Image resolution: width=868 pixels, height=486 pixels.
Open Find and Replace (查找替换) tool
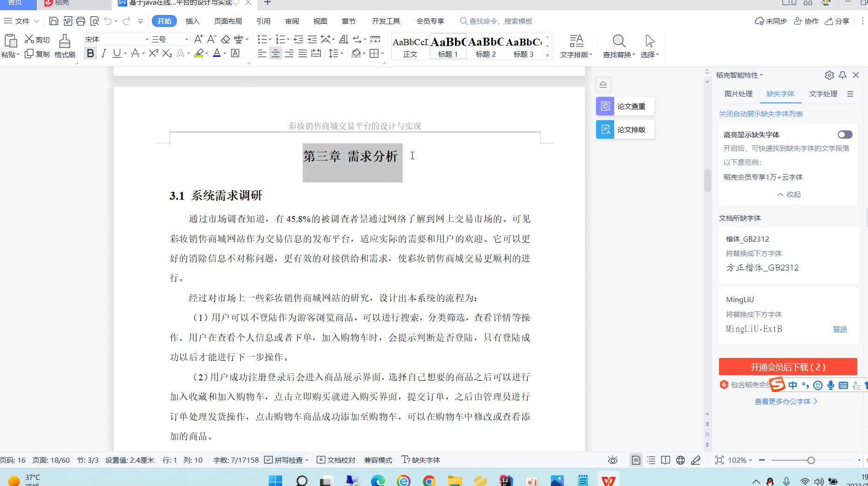pyautogui.click(x=618, y=46)
